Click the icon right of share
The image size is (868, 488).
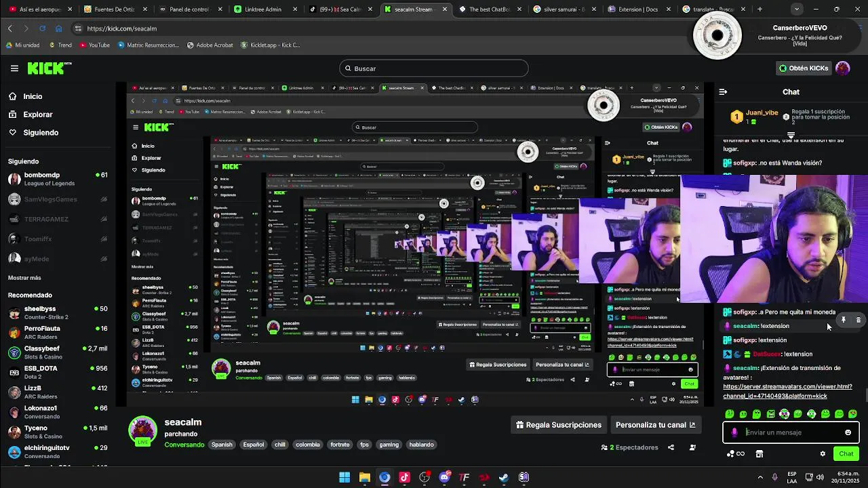click(692, 447)
